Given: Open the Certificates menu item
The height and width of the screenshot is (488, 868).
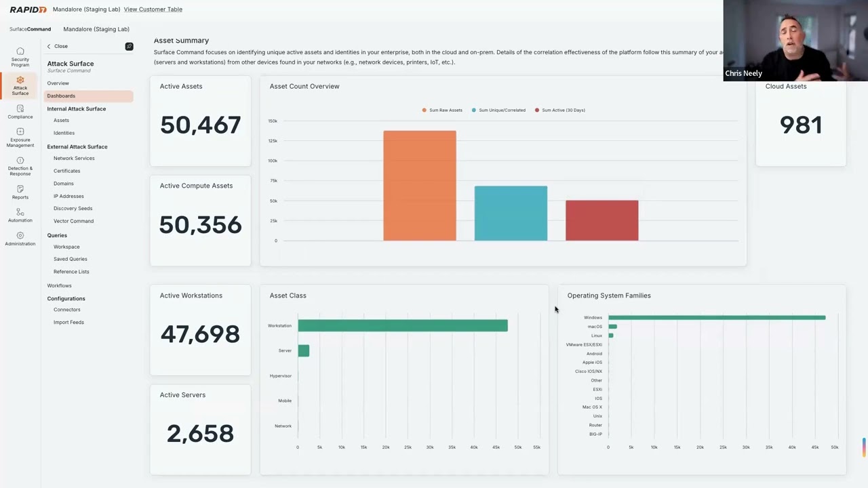Looking at the screenshot, I should click(x=66, y=171).
